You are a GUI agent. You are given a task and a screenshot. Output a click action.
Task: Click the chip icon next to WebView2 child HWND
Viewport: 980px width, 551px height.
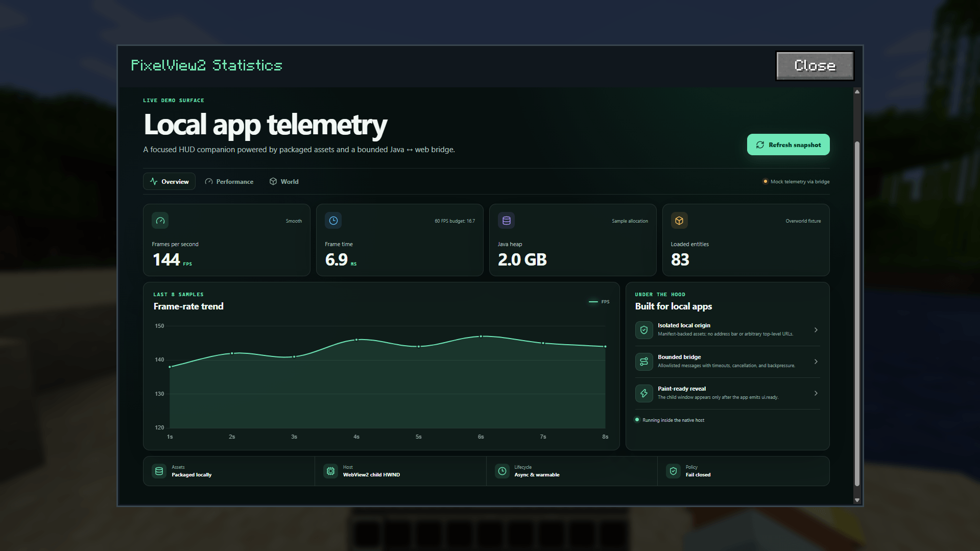[331, 471]
